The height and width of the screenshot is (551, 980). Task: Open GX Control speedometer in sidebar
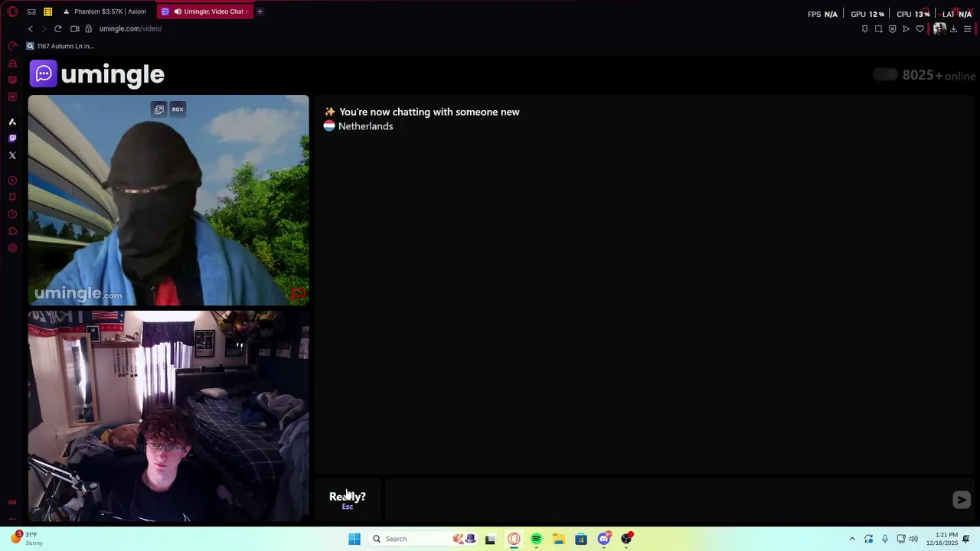12,46
